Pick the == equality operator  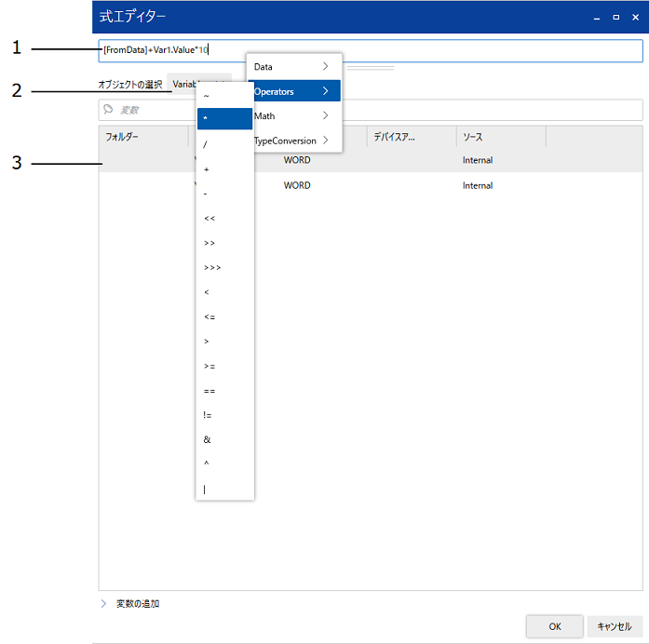pyautogui.click(x=224, y=391)
